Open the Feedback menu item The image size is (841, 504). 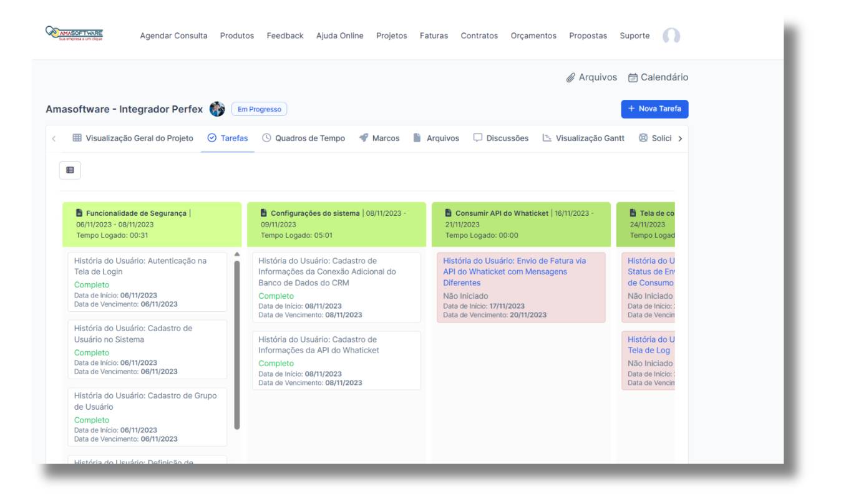tap(285, 36)
